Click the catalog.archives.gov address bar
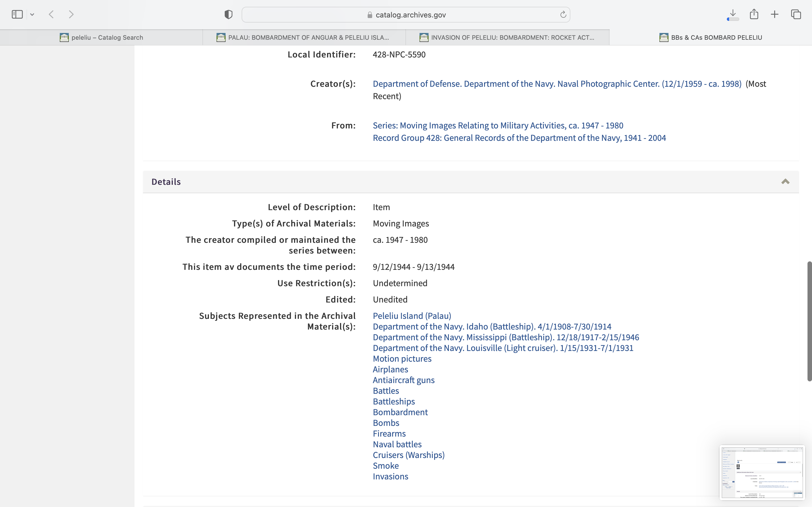 coord(406,15)
